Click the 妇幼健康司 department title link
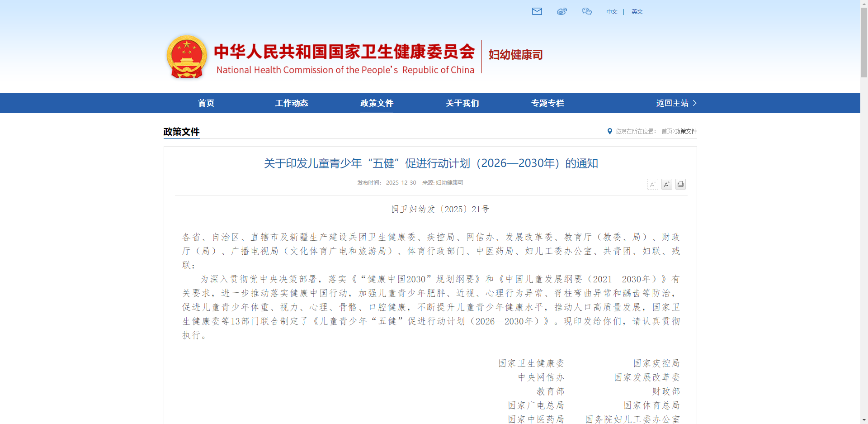The height and width of the screenshot is (424, 868). click(x=515, y=55)
